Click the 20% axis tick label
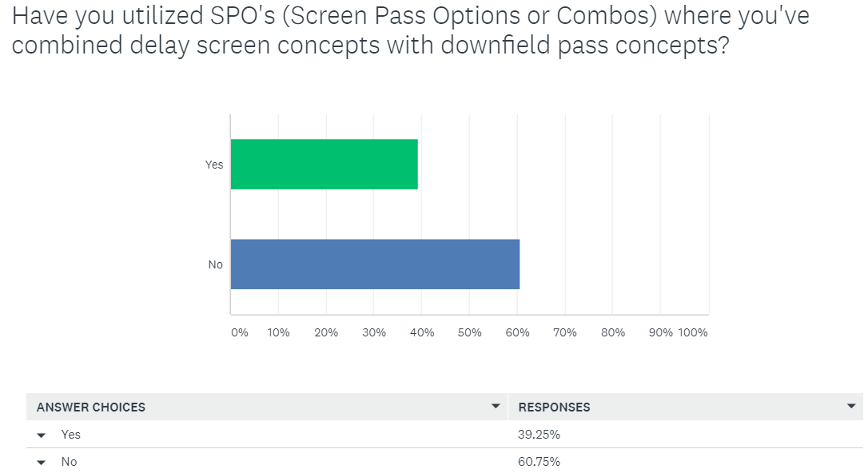The width and height of the screenshot is (868, 473). [326, 332]
